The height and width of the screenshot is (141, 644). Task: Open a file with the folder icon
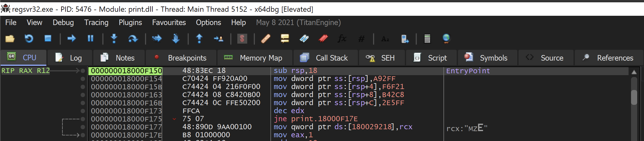[x=10, y=39]
